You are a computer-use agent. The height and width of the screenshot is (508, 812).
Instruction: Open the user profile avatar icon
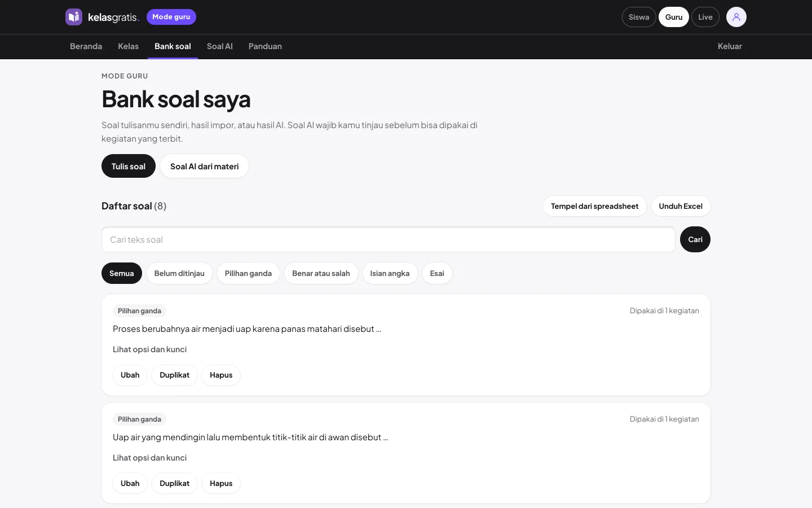tap(736, 17)
